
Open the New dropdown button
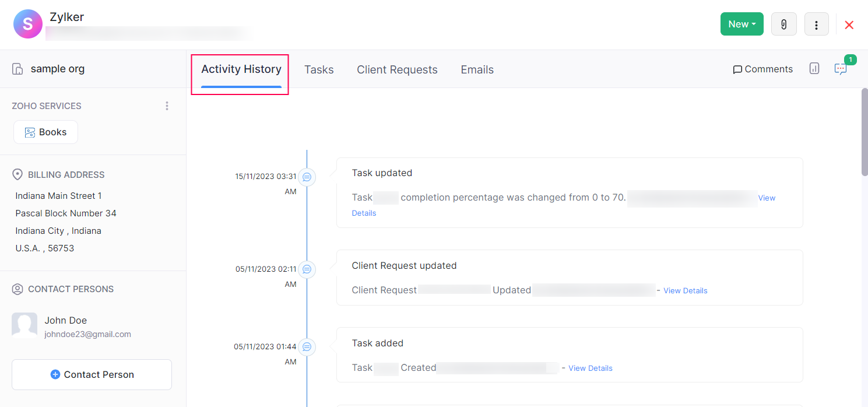click(x=742, y=24)
